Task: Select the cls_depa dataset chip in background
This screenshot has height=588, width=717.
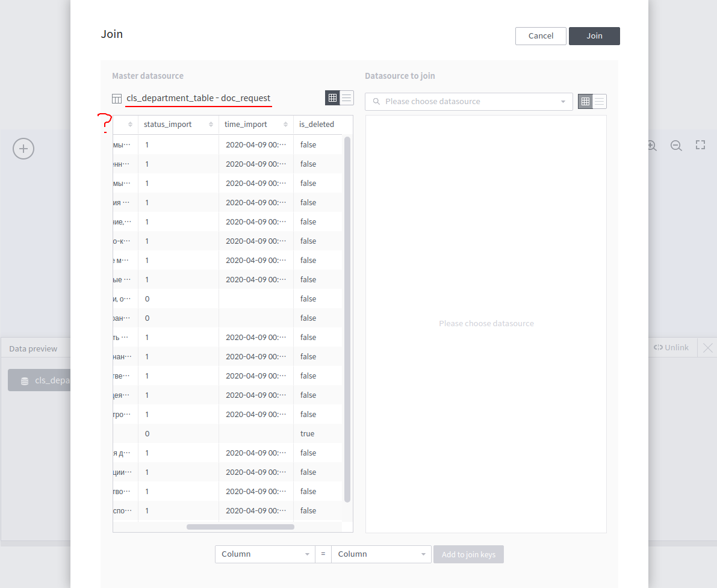Action: [x=39, y=380]
